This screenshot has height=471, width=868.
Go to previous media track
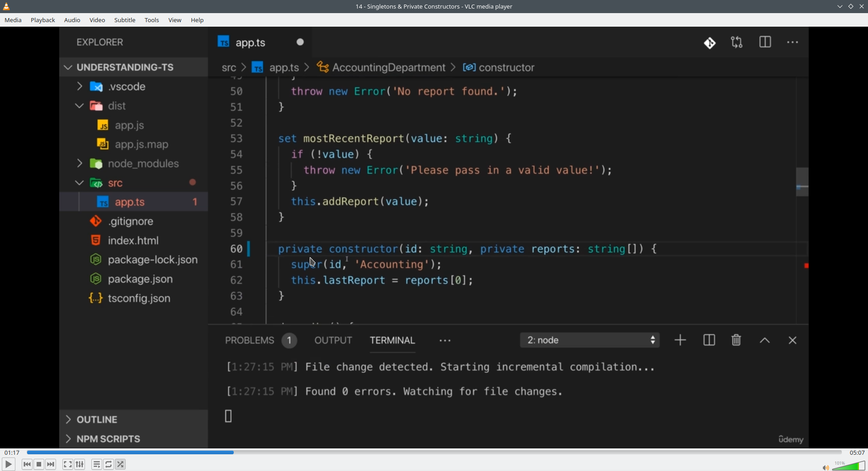tap(27, 464)
